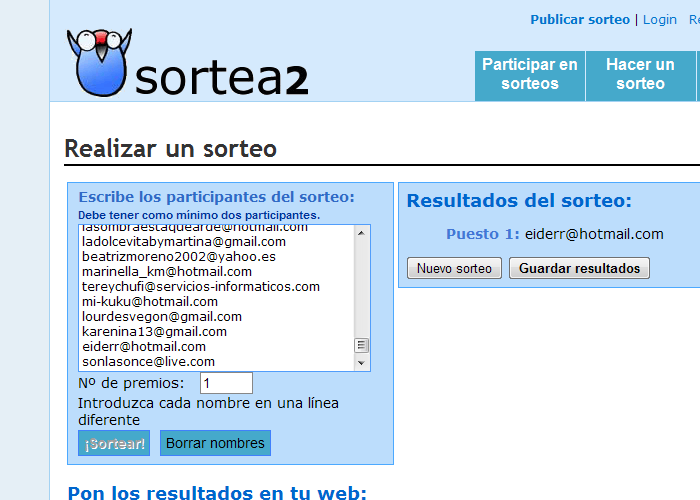700x500 pixels.
Task: Switch to Hacer un sorteo tab
Action: pos(640,76)
